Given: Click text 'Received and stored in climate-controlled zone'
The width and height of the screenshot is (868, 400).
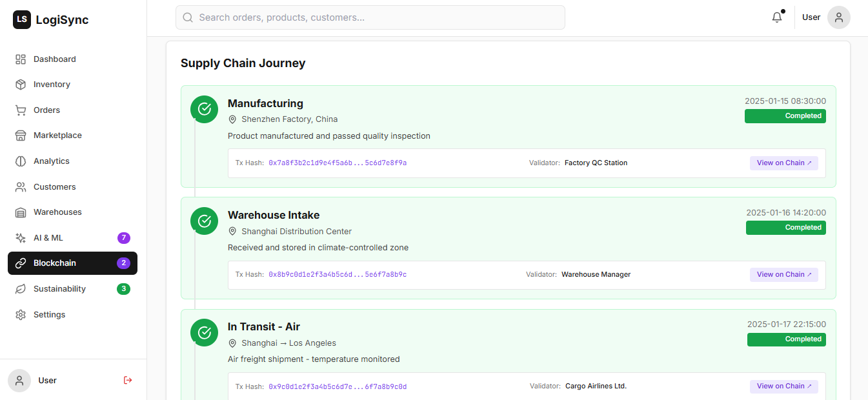Looking at the screenshot, I should pyautogui.click(x=318, y=248).
